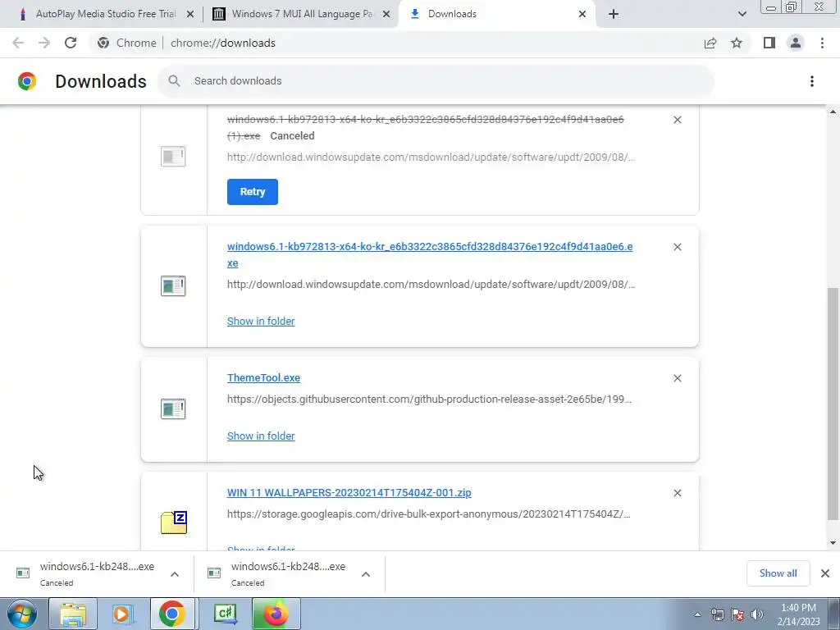Open the Action Center flag icon
This screenshot has height=630, width=840.
pyautogui.click(x=737, y=614)
